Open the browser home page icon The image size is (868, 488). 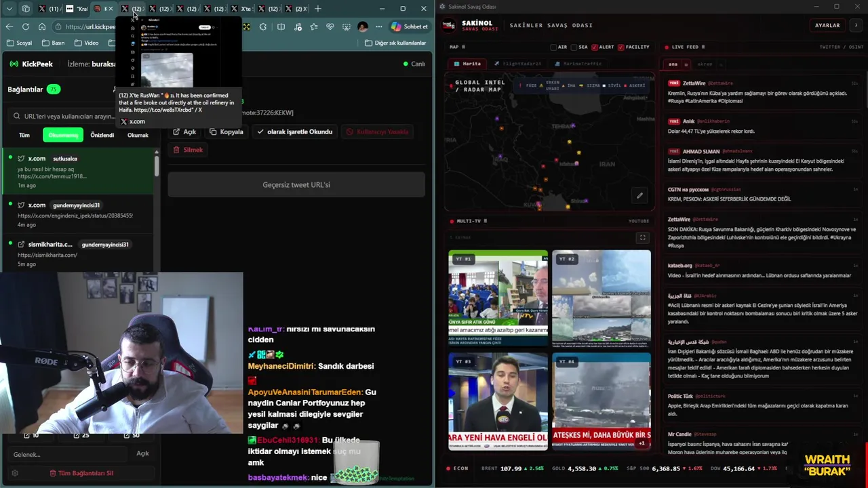coord(42,26)
